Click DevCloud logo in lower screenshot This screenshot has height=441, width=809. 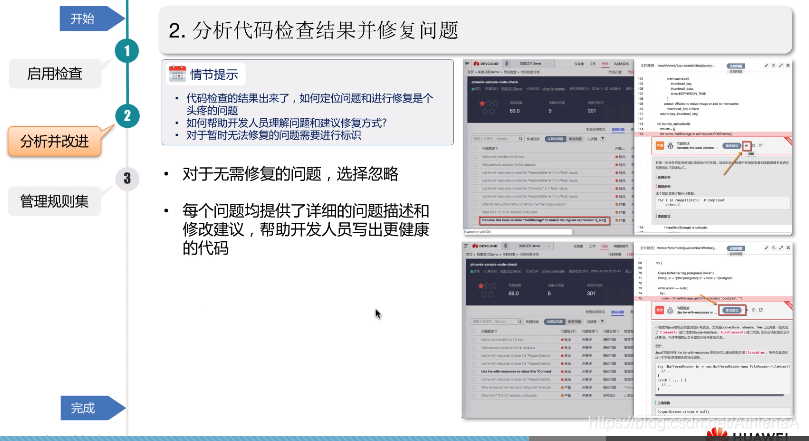[485, 246]
